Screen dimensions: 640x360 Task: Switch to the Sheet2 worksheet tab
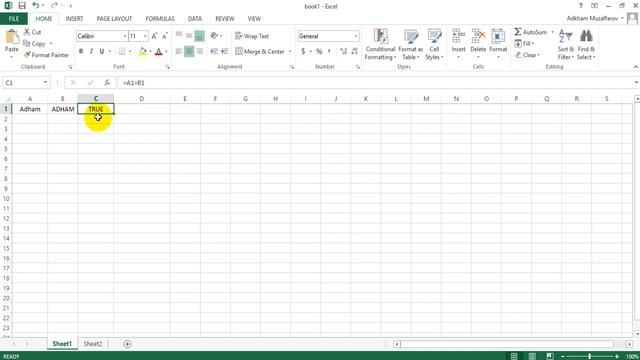[93, 344]
